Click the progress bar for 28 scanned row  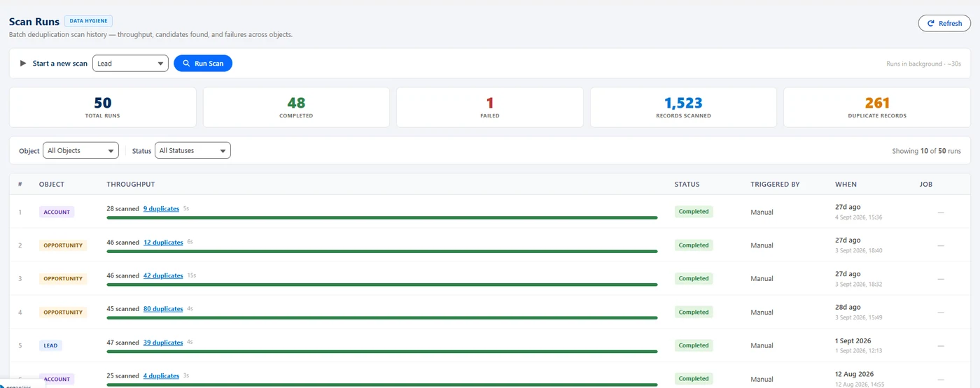tap(382, 217)
